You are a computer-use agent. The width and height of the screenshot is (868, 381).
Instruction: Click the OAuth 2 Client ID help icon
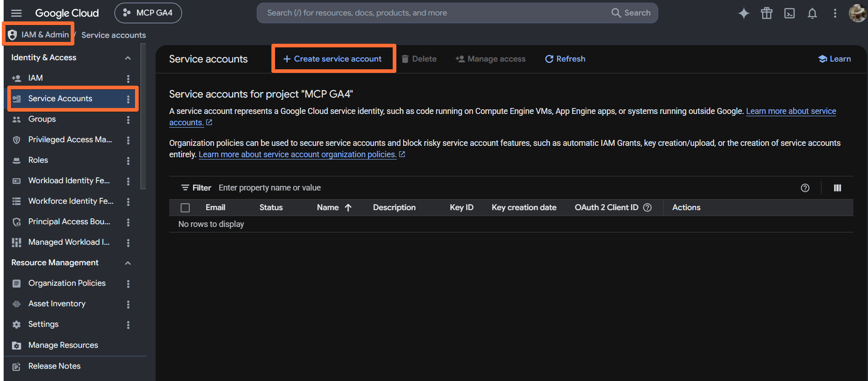point(647,207)
